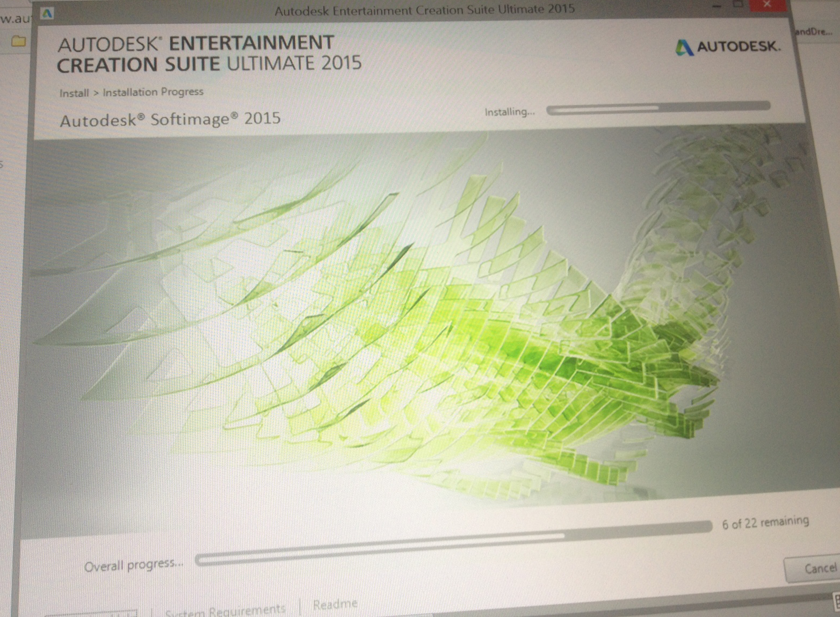This screenshot has height=617, width=840.
Task: Click the 'Entertainment Creation Suite Ultimate 2015' heading
Action: coord(209,54)
